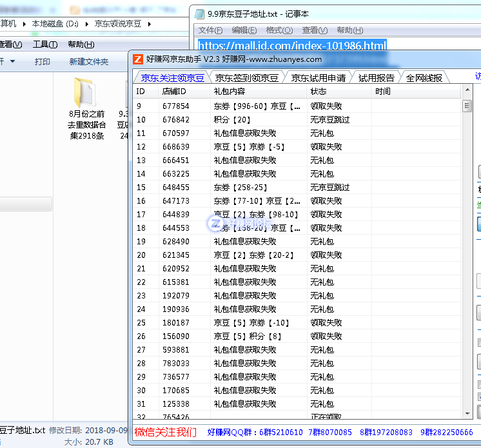Open Notepad's 文件(F) menu
The image size is (481, 448).
click(210, 30)
